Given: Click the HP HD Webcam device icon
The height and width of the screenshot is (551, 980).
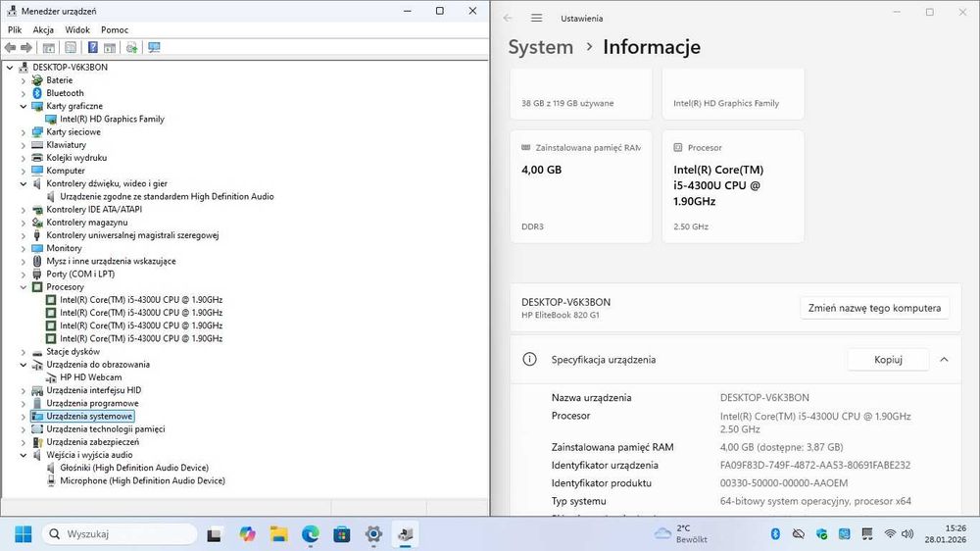Looking at the screenshot, I should 51,377.
